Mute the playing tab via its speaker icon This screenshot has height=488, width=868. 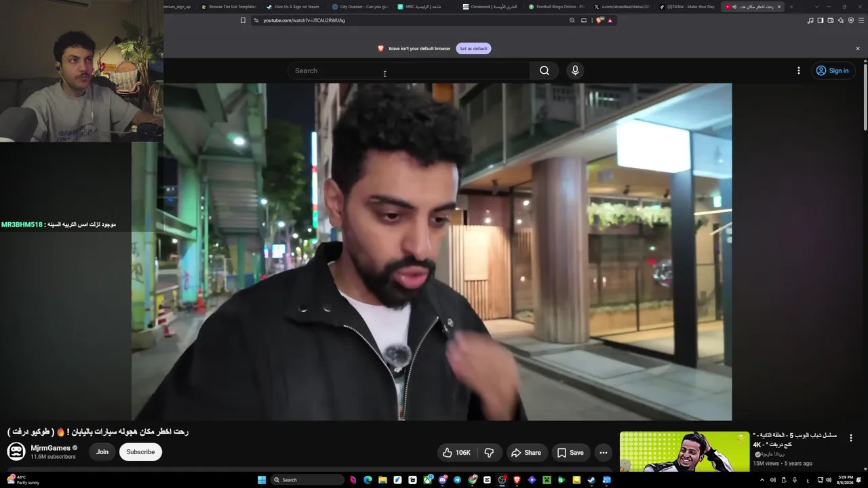(x=734, y=7)
